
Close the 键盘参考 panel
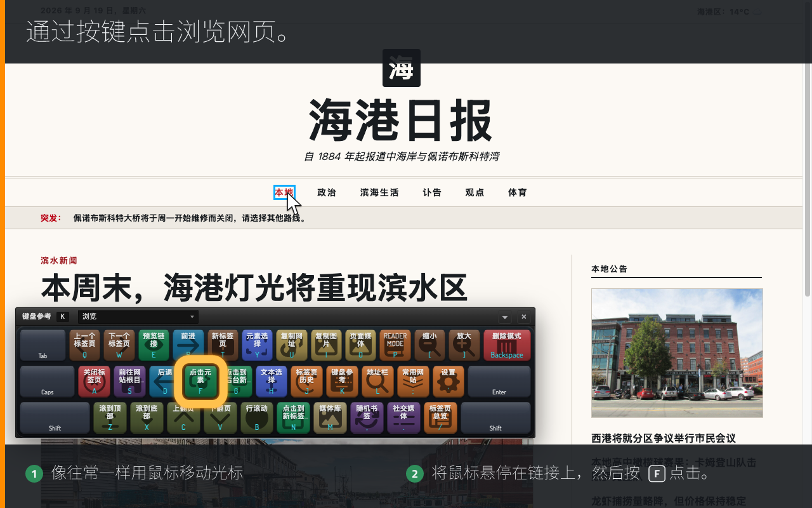point(523,317)
